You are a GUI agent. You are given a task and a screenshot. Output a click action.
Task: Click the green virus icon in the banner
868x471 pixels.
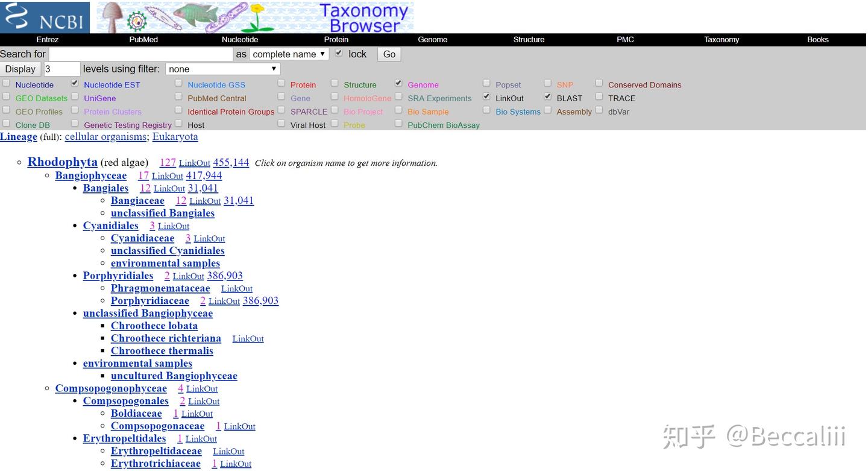[136, 19]
